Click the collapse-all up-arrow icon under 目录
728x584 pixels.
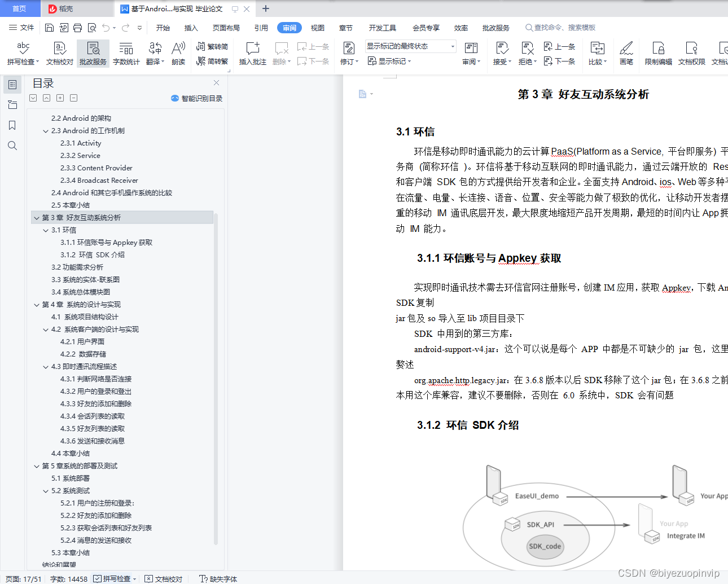click(46, 98)
